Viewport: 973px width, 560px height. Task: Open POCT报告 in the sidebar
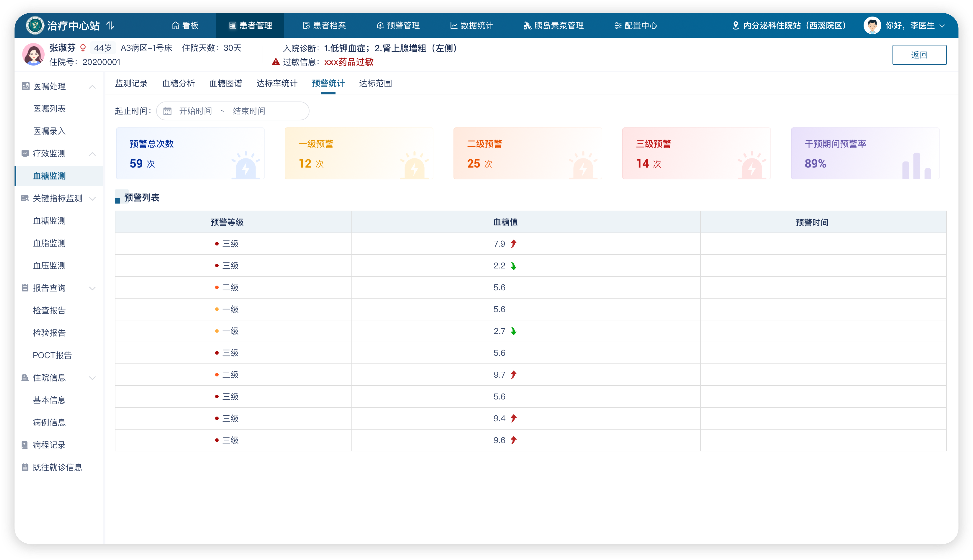click(x=52, y=355)
